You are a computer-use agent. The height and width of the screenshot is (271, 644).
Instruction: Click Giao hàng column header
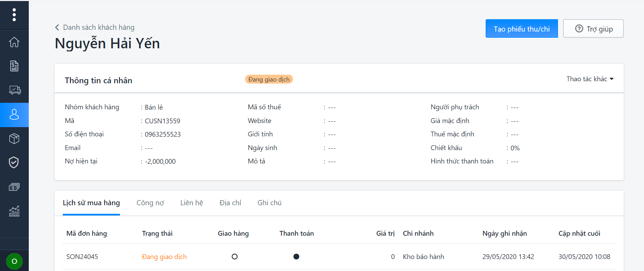click(233, 233)
